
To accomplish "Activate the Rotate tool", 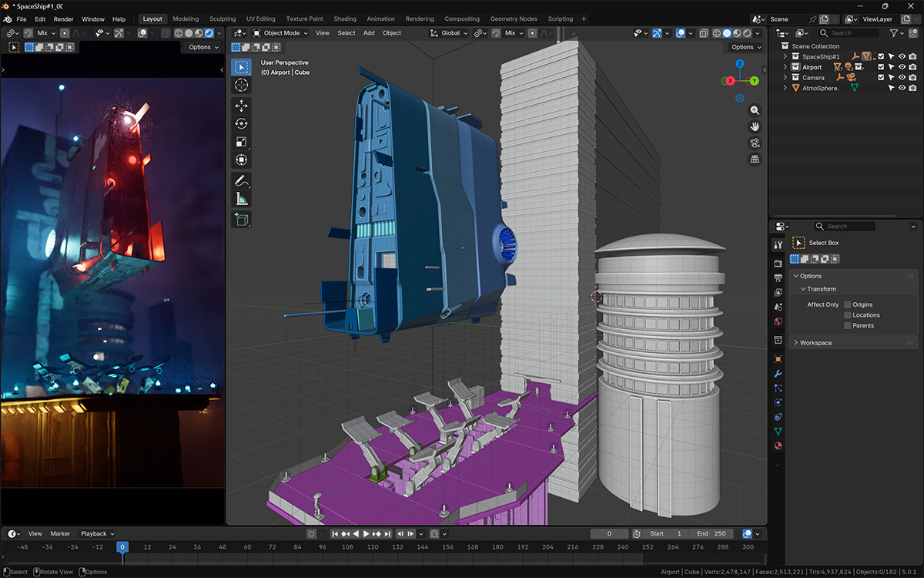I will point(241,122).
